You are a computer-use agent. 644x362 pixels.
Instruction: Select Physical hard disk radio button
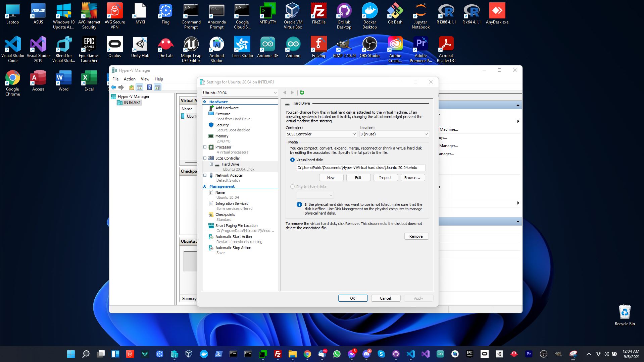[292, 187]
